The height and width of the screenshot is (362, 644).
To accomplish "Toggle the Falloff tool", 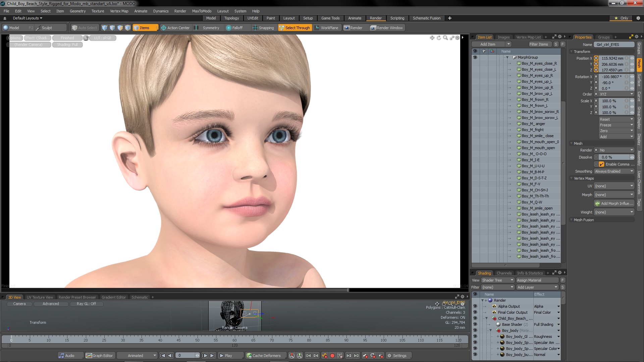I will click(234, 28).
